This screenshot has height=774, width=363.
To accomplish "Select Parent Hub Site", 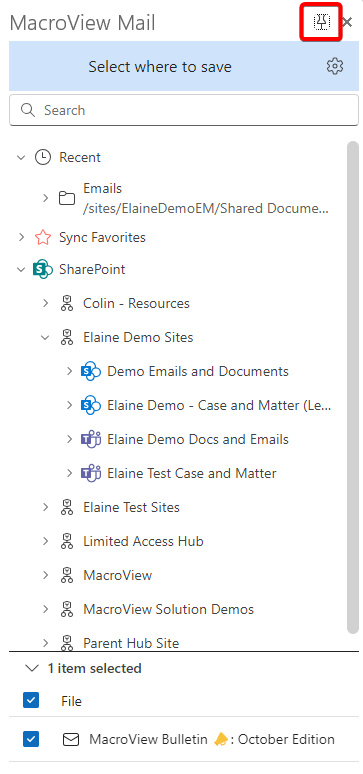I will pyautogui.click(x=131, y=643).
